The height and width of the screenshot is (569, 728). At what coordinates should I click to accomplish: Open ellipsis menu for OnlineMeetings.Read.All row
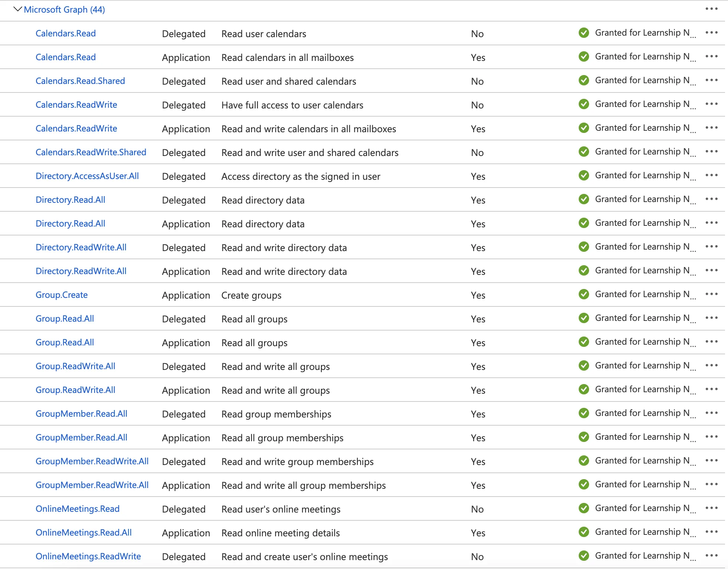coord(711,532)
